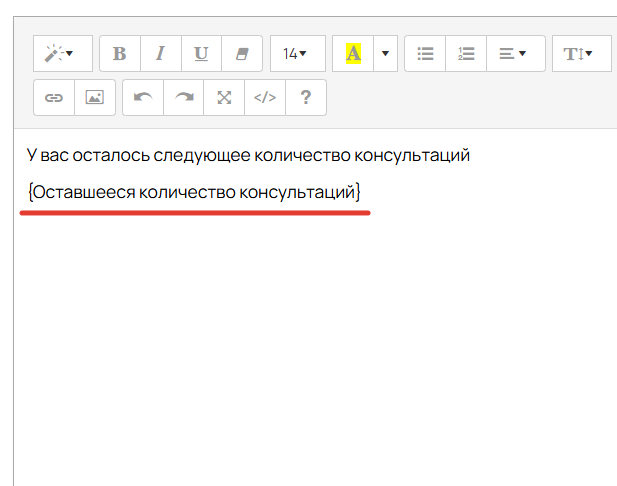
Task: Click the eraser remove-formatting icon
Action: (x=242, y=54)
